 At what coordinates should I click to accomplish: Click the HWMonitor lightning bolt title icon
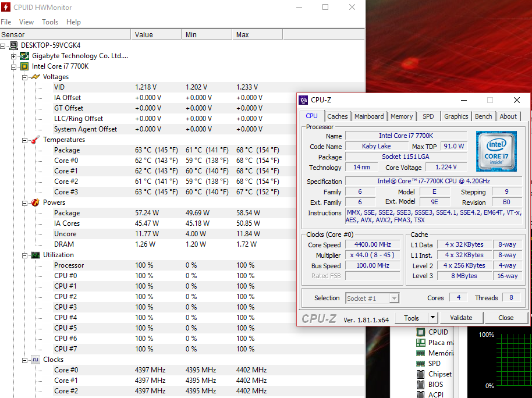(x=6, y=7)
